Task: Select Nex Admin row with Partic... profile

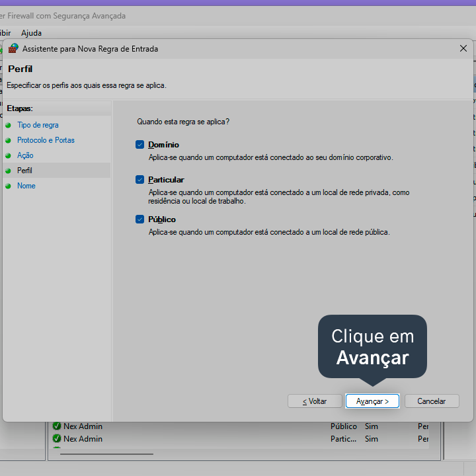Action: (240, 439)
